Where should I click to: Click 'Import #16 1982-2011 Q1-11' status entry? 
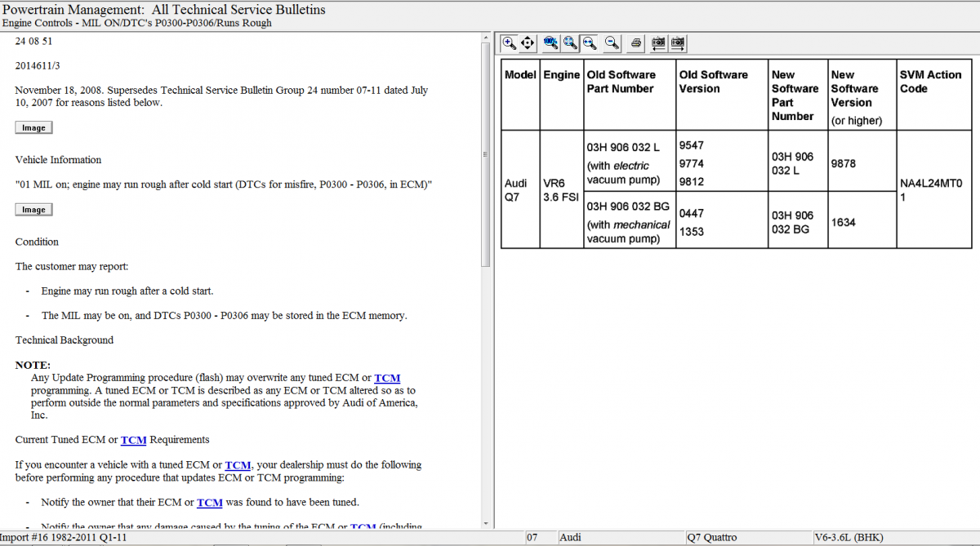coord(65,538)
